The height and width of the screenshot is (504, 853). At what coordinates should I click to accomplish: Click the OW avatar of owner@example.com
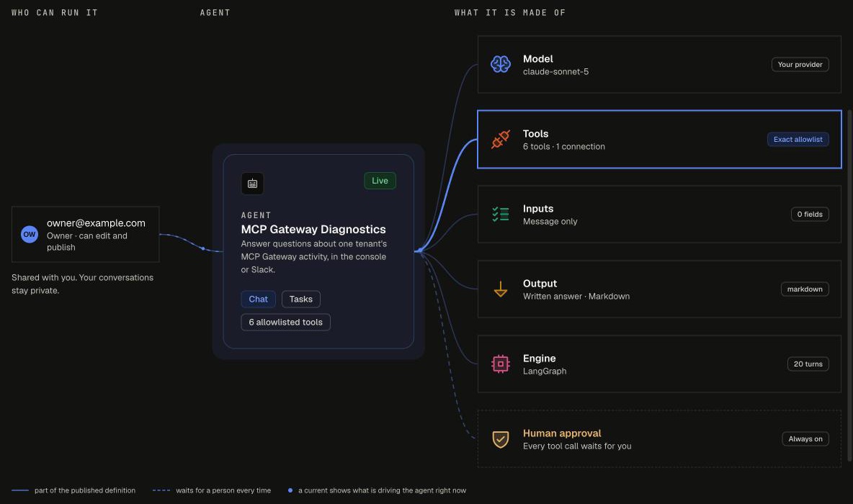pyautogui.click(x=30, y=234)
